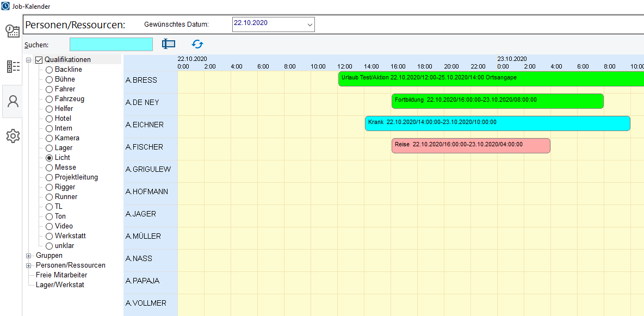Select the A.PAPAJA row label
This screenshot has width=644, height=316.
pos(143,281)
